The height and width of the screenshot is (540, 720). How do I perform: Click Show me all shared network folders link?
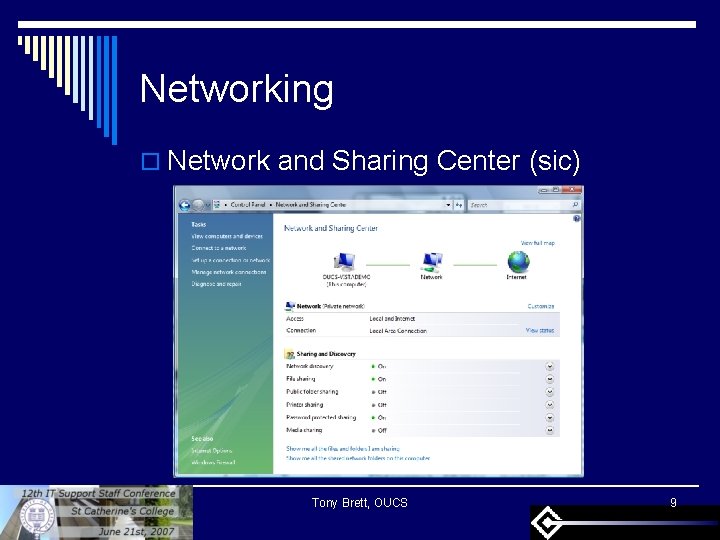point(358,458)
